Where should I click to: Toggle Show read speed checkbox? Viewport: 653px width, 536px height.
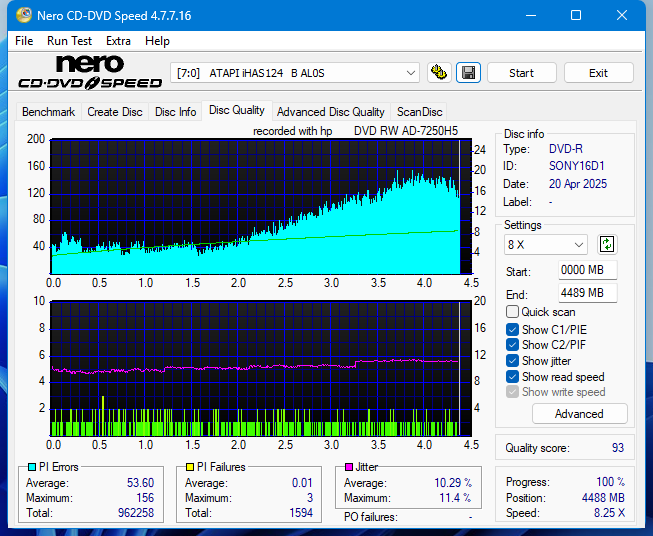click(512, 376)
